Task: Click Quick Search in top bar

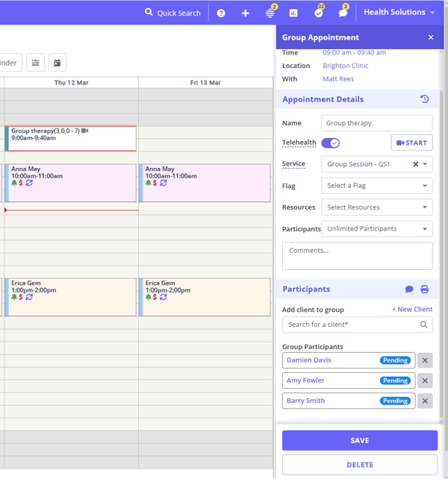Action: pos(172,13)
